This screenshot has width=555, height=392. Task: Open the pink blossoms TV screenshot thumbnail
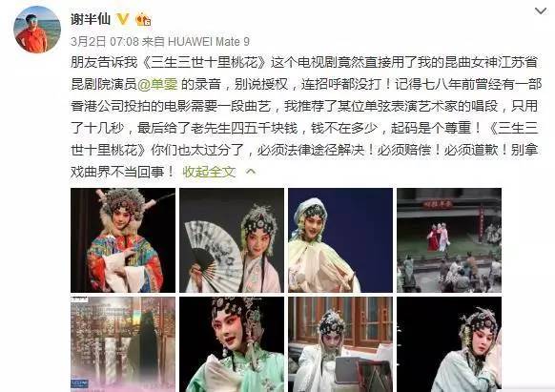pos(123,344)
